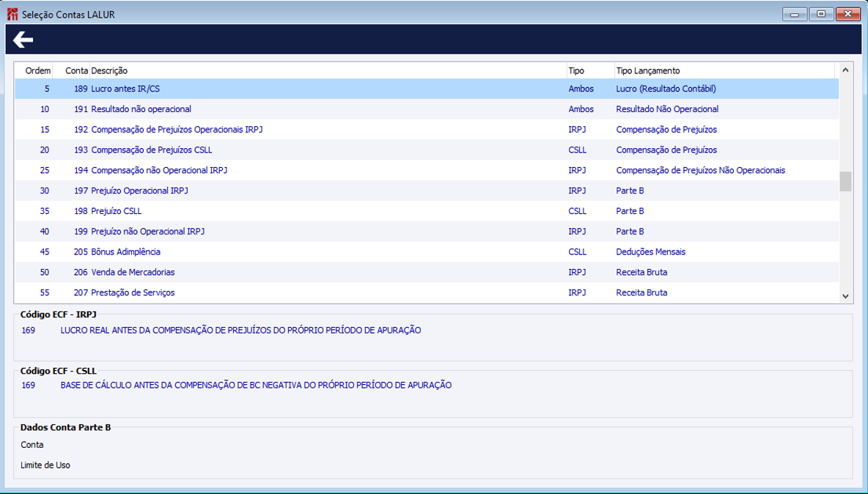Image resolution: width=868 pixels, height=494 pixels.
Task: Select Prejuízo Operacional IRPJ row
Action: pos(427,191)
